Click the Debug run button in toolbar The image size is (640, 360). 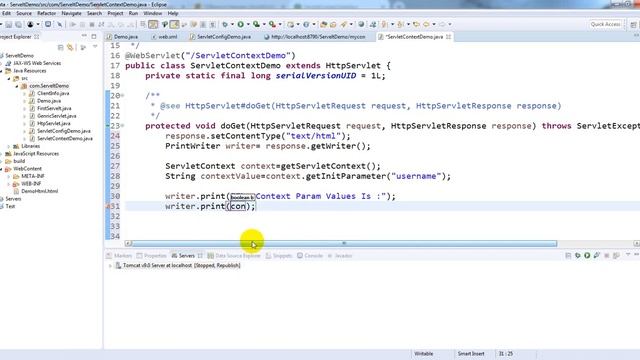(x=225, y=24)
